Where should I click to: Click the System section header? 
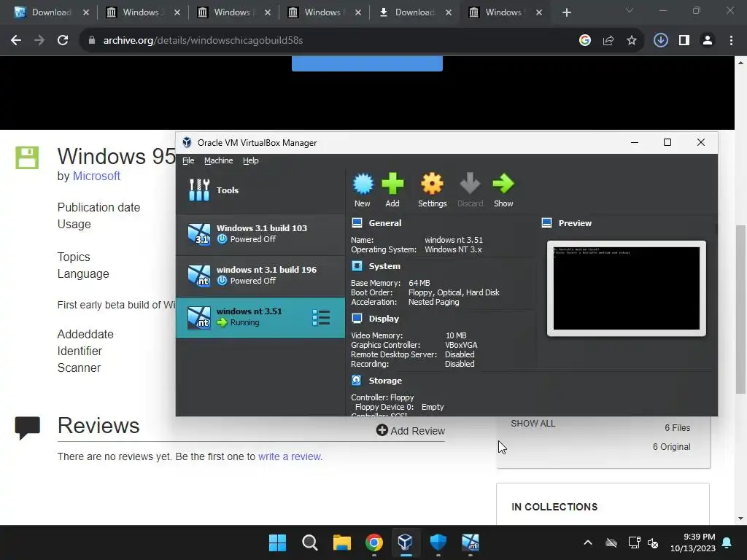pos(384,266)
